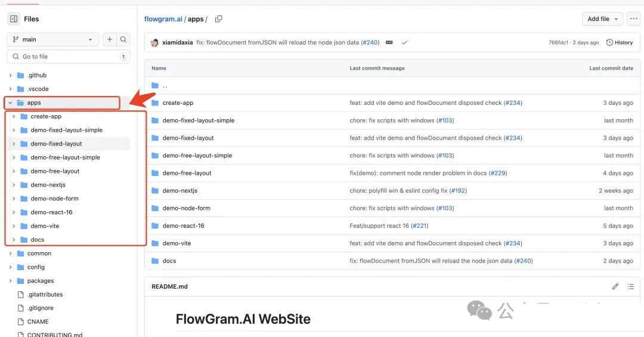Open demo-fixed-layout in file table
Image resolution: width=644 pixels, height=337 pixels.
188,138
